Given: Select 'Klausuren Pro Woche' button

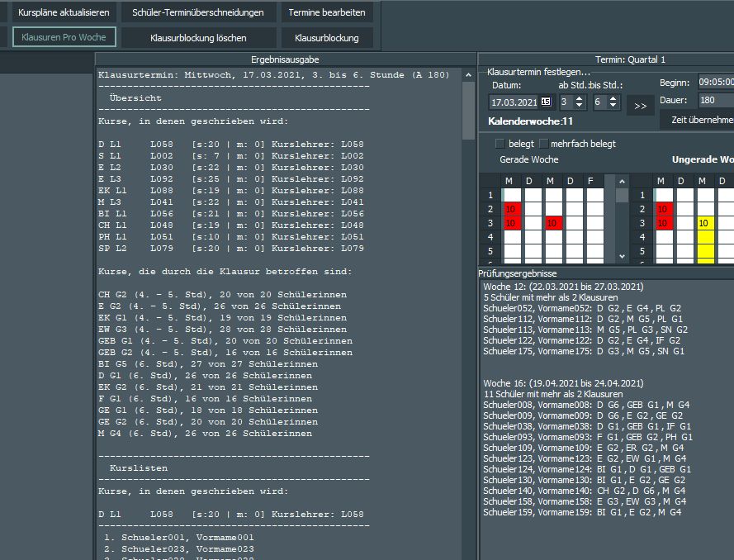Looking at the screenshot, I should [64, 37].
